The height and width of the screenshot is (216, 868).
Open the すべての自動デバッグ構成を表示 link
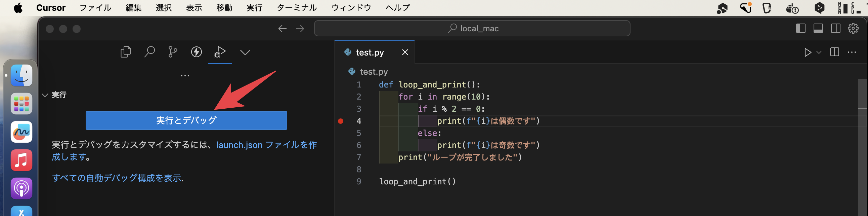pos(117,178)
